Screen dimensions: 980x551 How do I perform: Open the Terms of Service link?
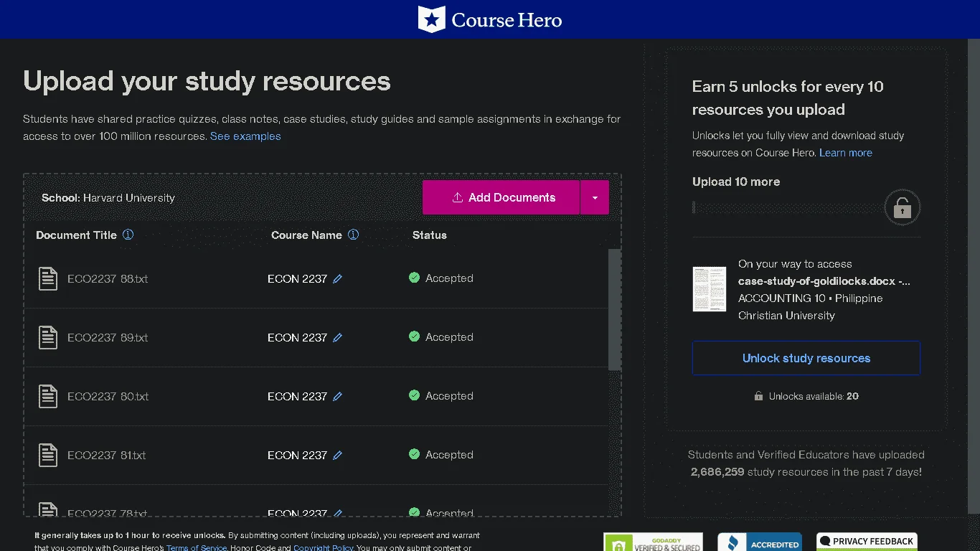(197, 547)
